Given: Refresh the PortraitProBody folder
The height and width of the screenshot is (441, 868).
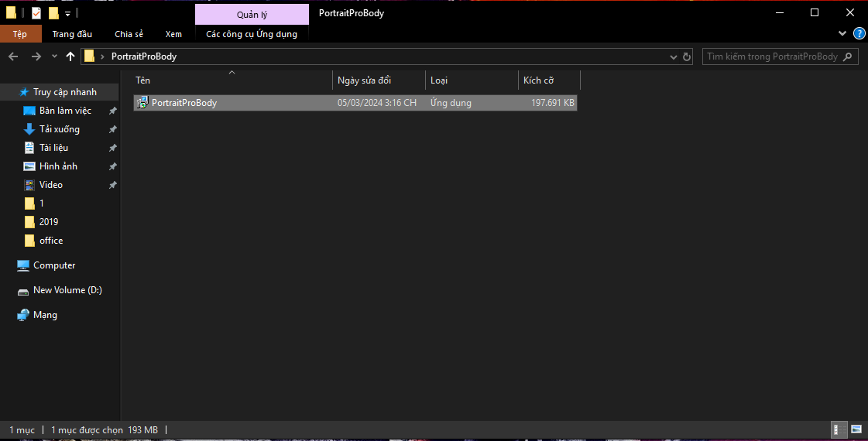Looking at the screenshot, I should 687,56.
